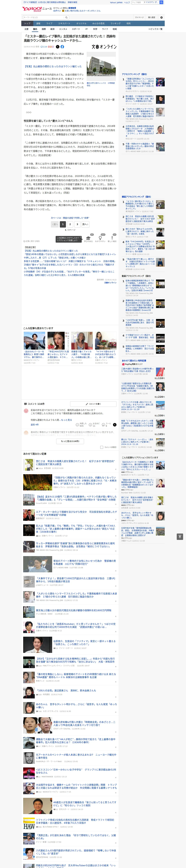186x868 pixels.
Task: Select the ランキング navigation tab
Action: point(115,24)
